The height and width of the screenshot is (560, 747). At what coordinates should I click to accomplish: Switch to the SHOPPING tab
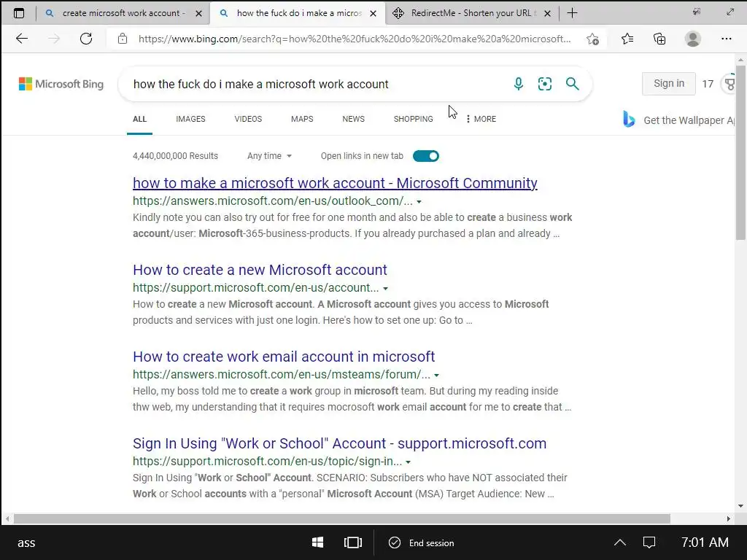point(413,119)
